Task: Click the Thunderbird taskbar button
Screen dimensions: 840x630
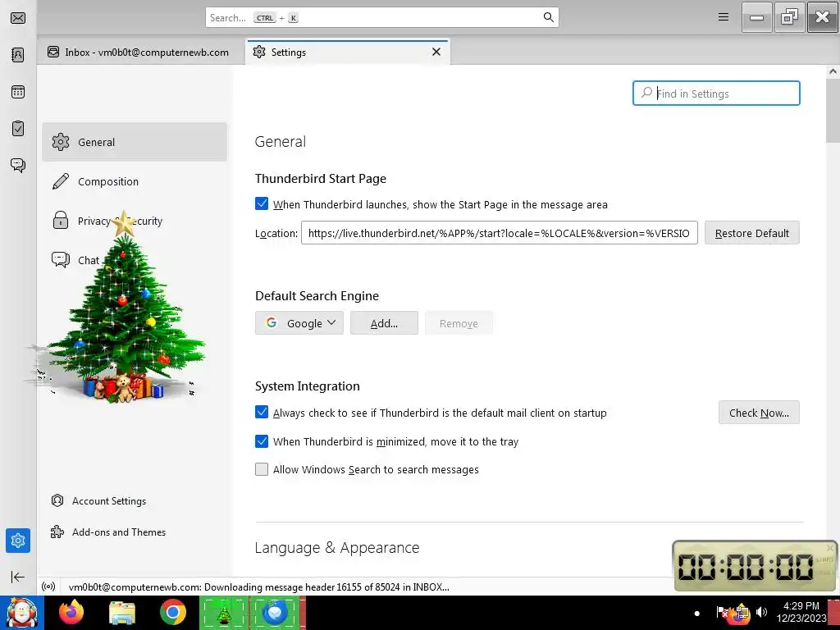Action: coord(276,613)
